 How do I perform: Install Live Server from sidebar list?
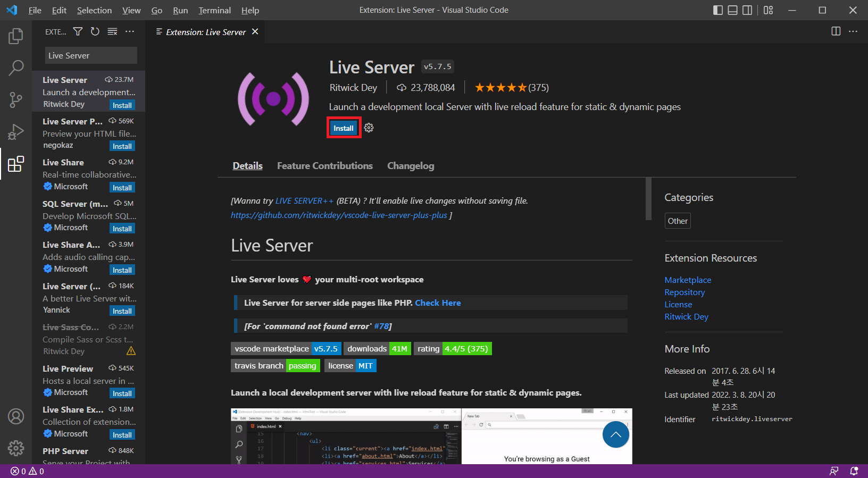click(x=122, y=105)
